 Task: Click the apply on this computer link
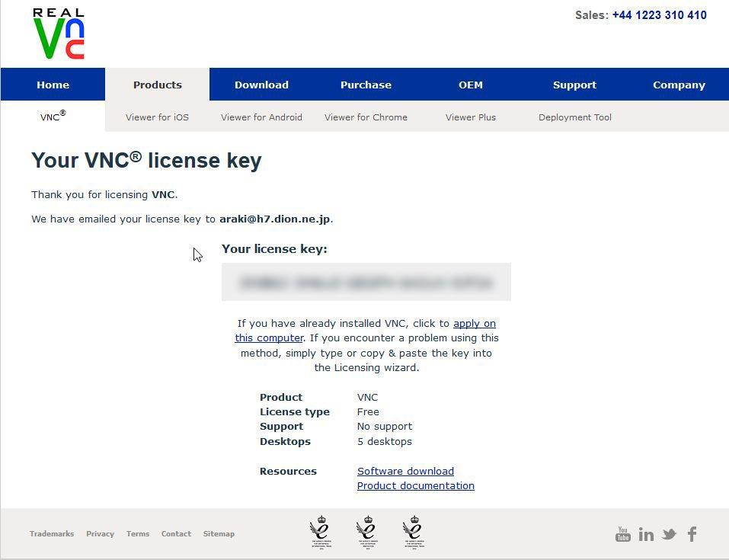click(x=475, y=323)
